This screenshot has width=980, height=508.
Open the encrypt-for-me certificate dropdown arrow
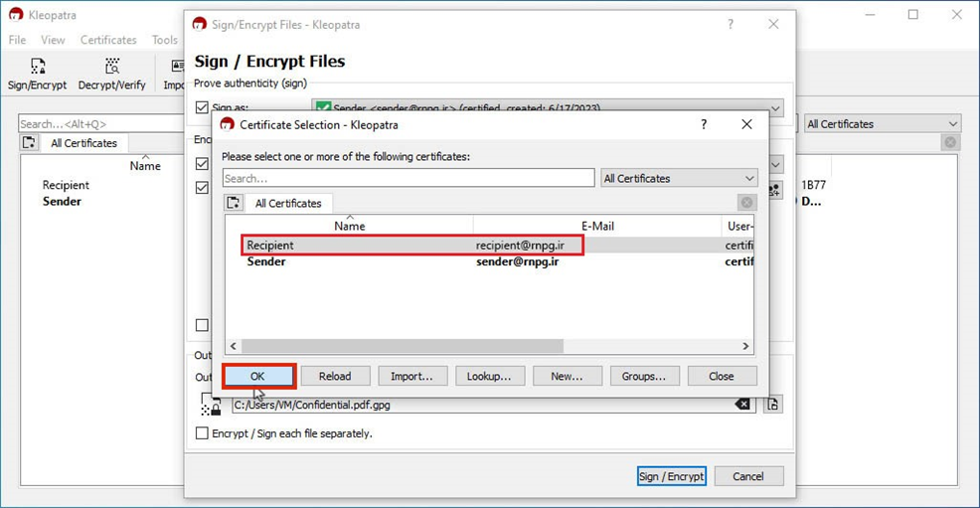pyautogui.click(x=775, y=165)
